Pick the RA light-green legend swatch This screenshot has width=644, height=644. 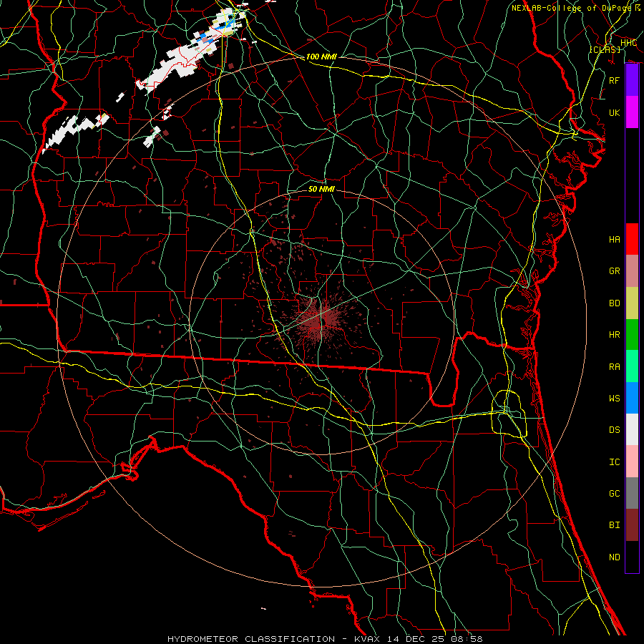coord(632,366)
